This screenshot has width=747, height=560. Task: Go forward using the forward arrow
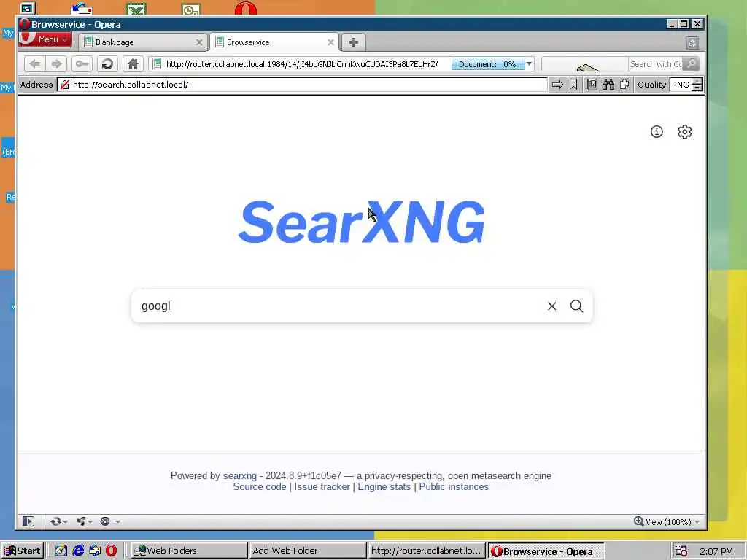point(56,64)
